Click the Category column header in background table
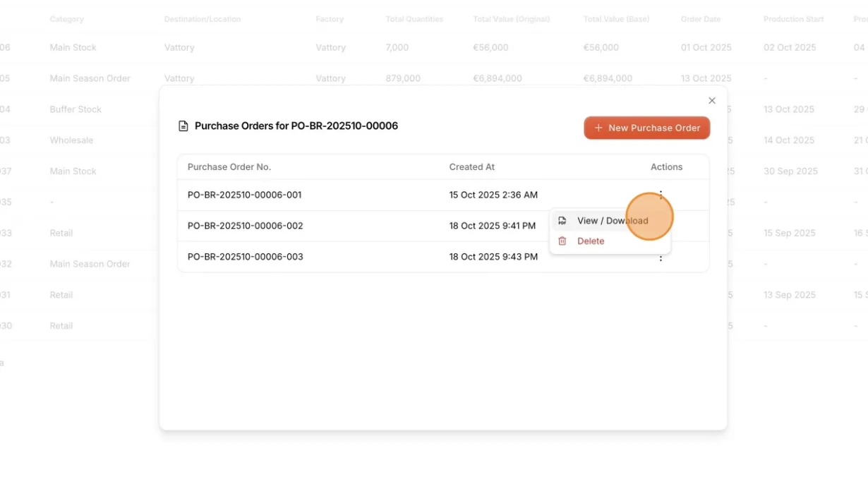The height and width of the screenshot is (477, 868). 67,19
